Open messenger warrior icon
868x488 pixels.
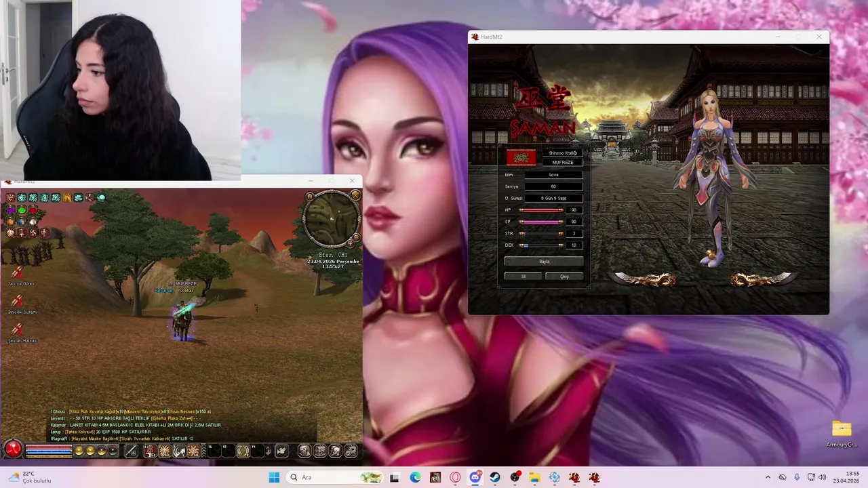335,451
